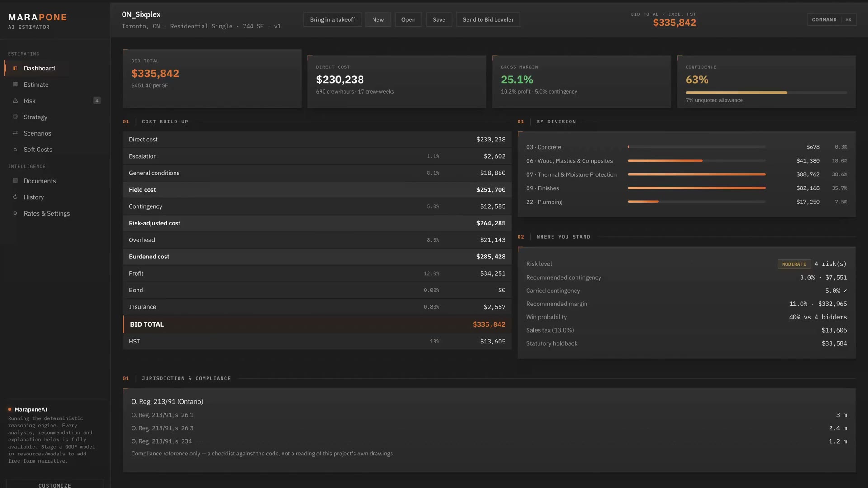
Task: Open Rates & Settings gear icon
Action: click(15, 213)
